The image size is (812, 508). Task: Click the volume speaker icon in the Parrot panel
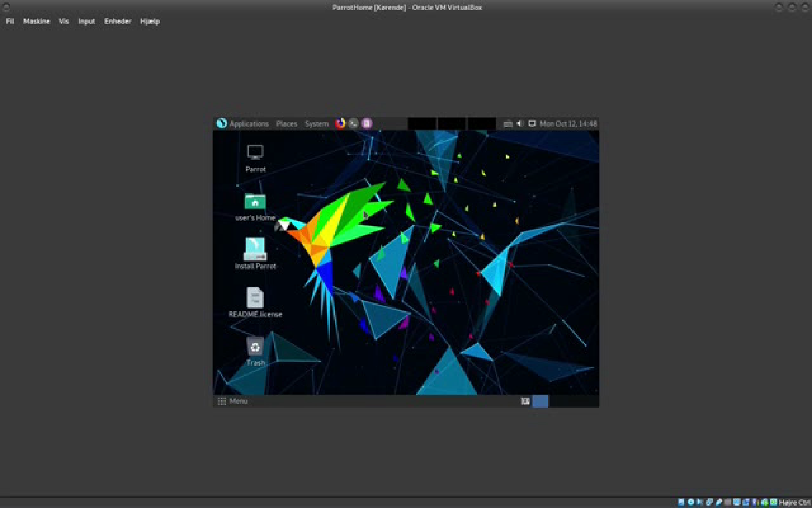520,124
